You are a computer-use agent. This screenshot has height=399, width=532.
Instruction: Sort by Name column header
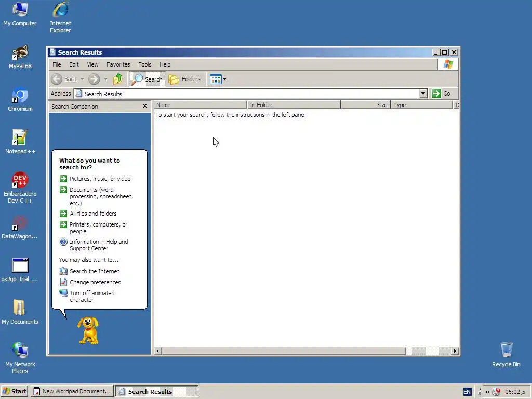200,105
